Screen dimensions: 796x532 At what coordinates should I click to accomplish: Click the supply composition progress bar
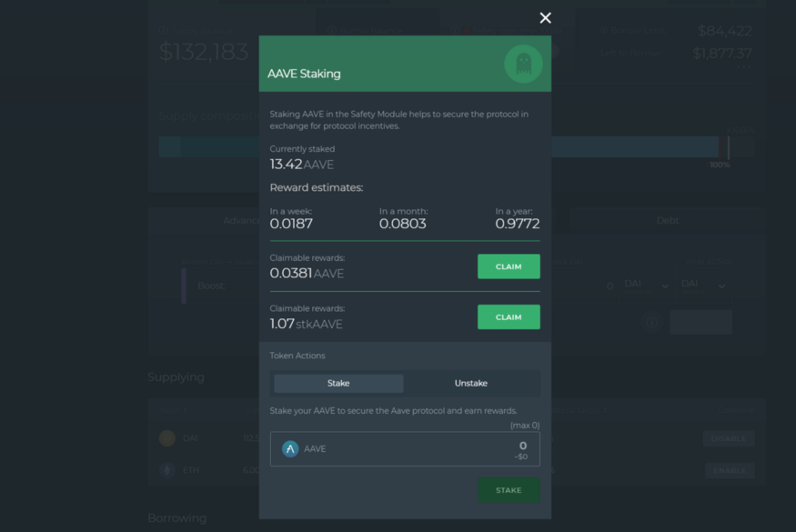(456, 146)
